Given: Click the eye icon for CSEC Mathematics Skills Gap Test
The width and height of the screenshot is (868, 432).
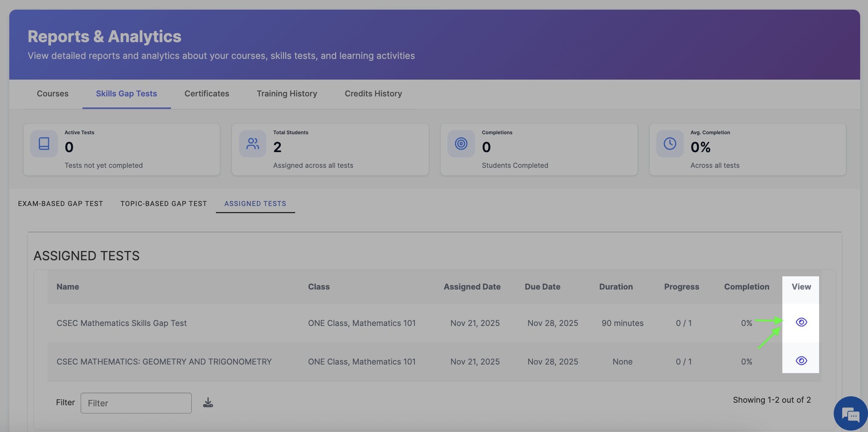Looking at the screenshot, I should tap(801, 322).
